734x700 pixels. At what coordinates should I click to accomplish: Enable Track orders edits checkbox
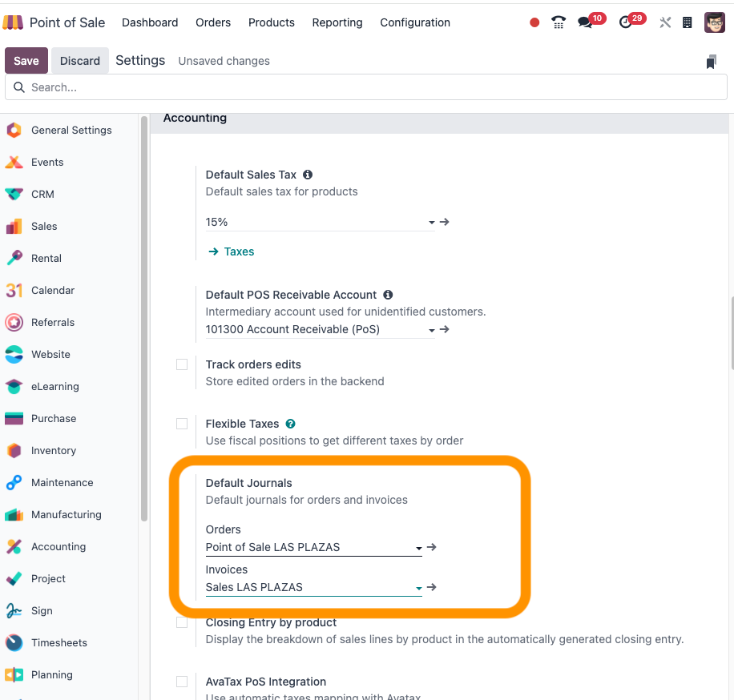click(182, 364)
